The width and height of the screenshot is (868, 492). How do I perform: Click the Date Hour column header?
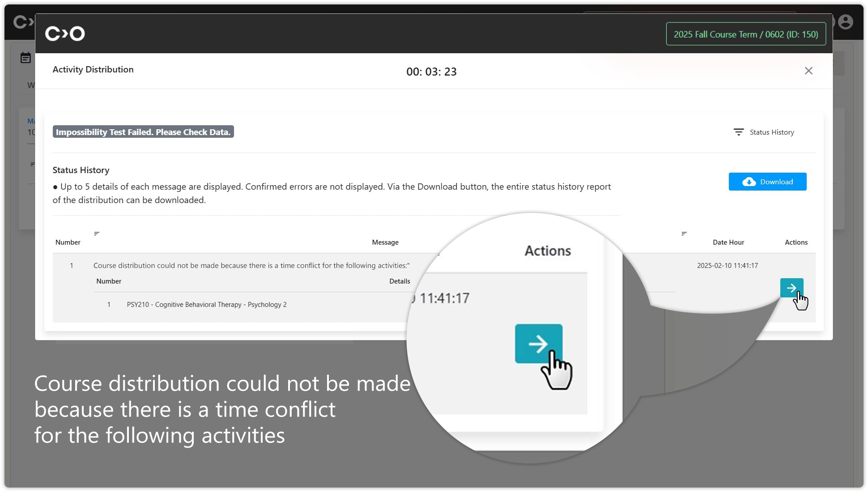click(728, 242)
